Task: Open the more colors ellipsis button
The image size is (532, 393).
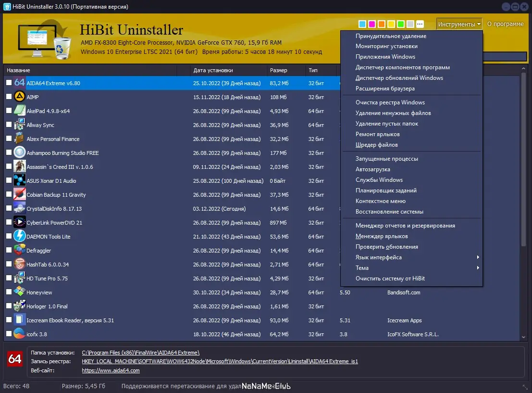Action: 420,24
